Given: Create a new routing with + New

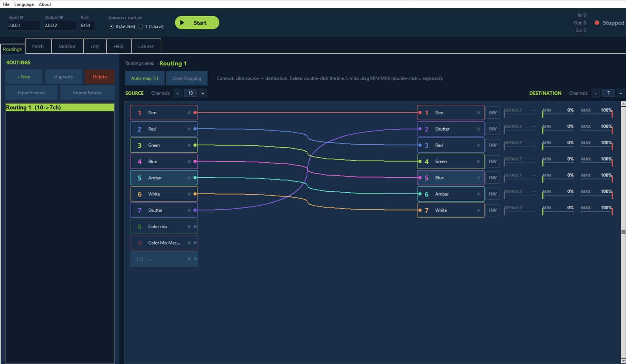Looking at the screenshot, I should coord(24,77).
